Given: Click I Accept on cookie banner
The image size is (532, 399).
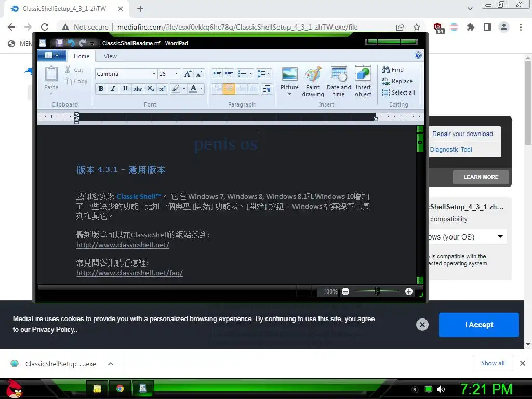Looking at the screenshot, I should [478, 325].
